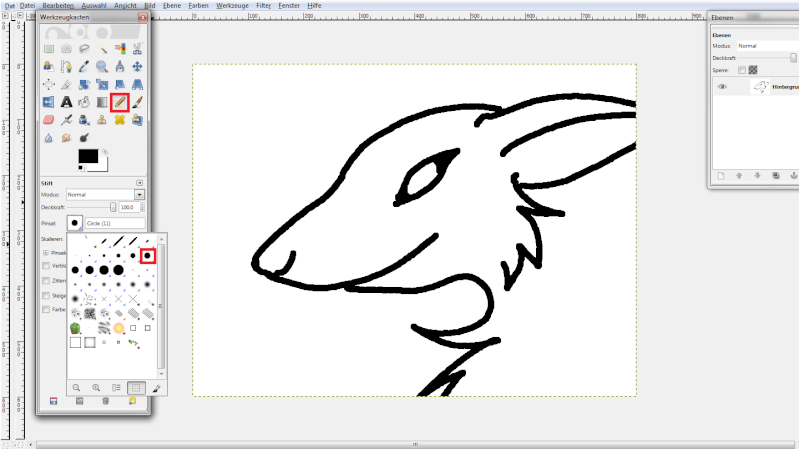This screenshot has height=449, width=799.
Task: Switch brush picker to list view
Action: pos(116,388)
